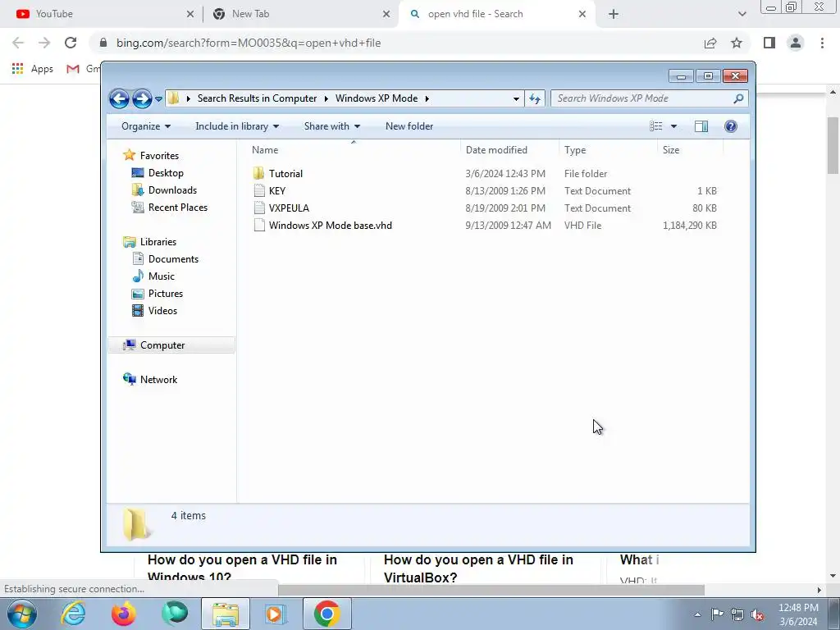
Task: Reload the Bing page in Chrome
Action: coord(71,43)
